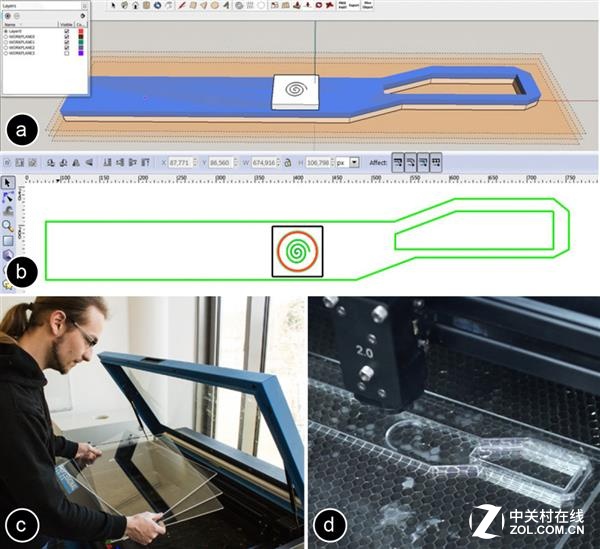Click the Deselect icon in Inkscape bar
Viewport: 600px width, 549px height.
[x=33, y=163]
